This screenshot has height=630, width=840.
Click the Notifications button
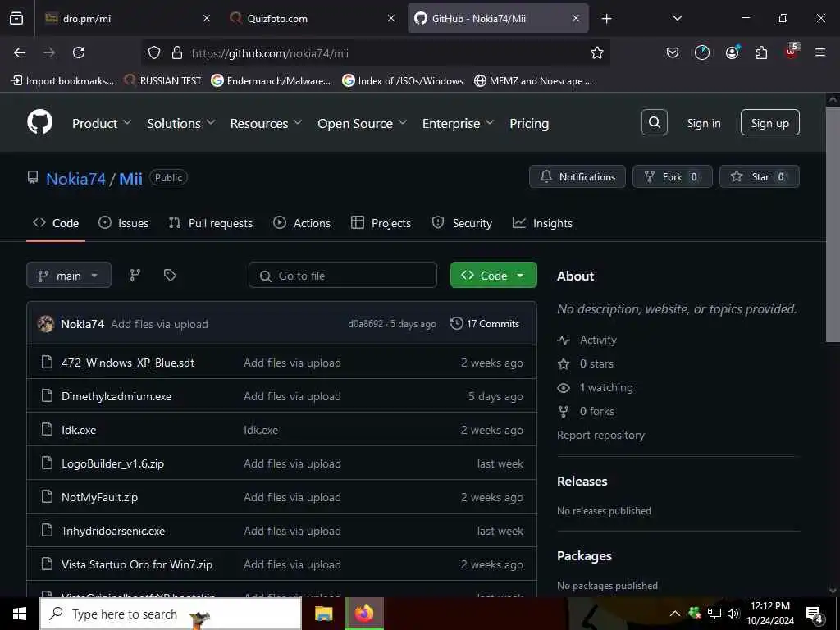coord(577,176)
